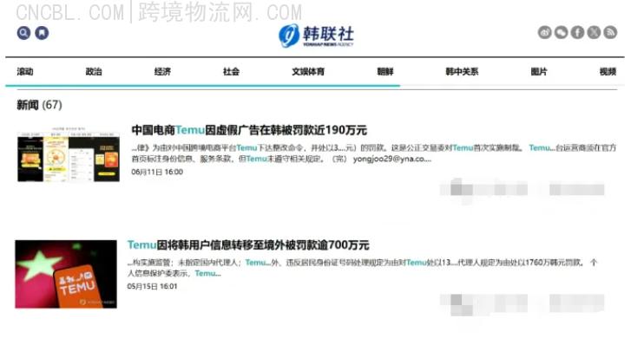Open the 经济 section
The image size is (644, 345).
(162, 72)
